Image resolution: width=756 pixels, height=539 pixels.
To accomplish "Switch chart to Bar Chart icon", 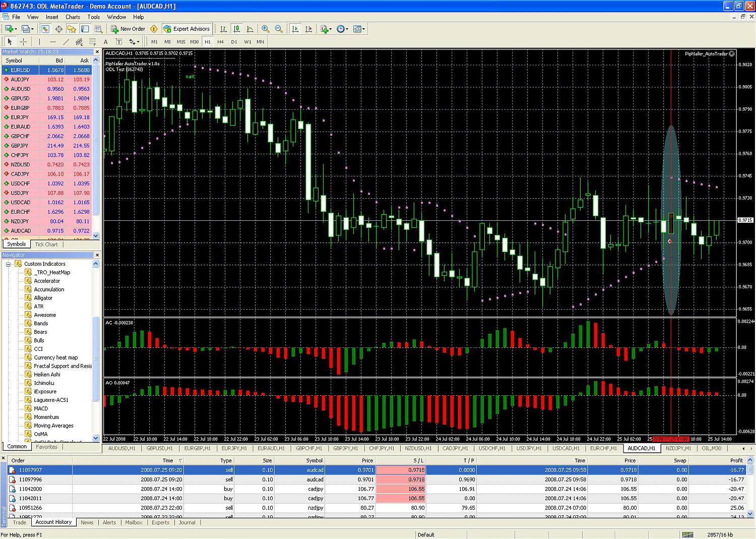I will point(223,29).
